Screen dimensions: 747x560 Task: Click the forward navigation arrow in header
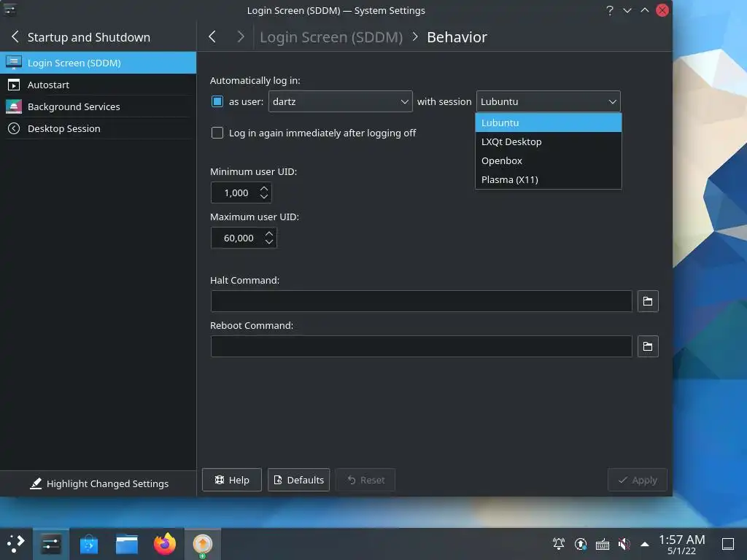(241, 36)
